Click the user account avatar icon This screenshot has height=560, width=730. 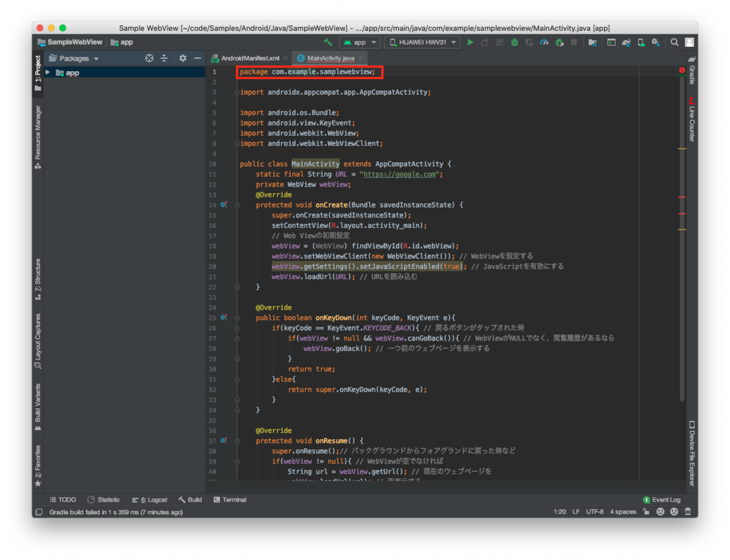coord(689,42)
